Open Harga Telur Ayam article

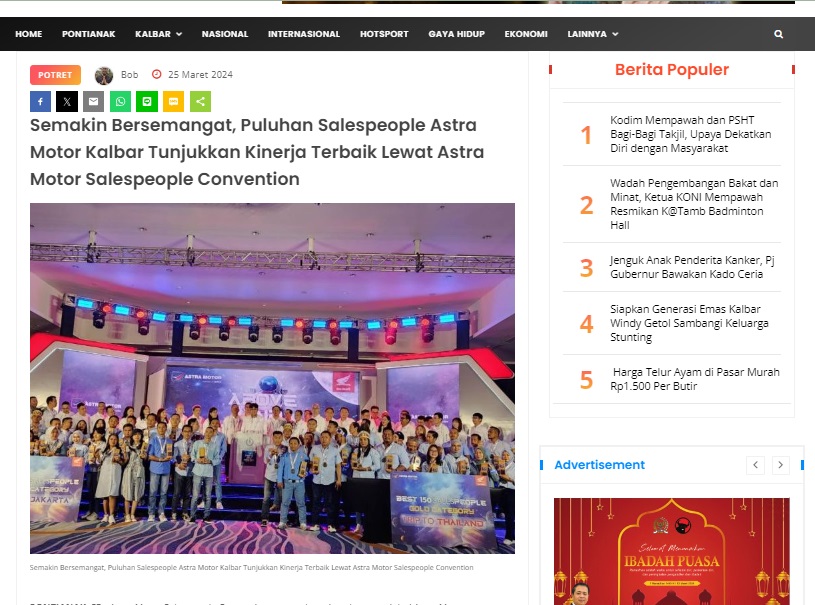[695, 379]
